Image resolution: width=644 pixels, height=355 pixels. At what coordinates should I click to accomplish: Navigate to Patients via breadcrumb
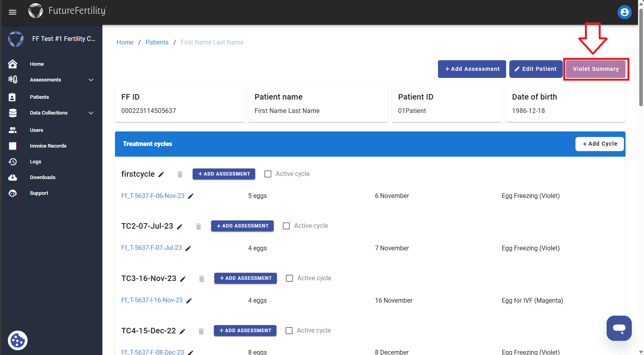point(157,42)
